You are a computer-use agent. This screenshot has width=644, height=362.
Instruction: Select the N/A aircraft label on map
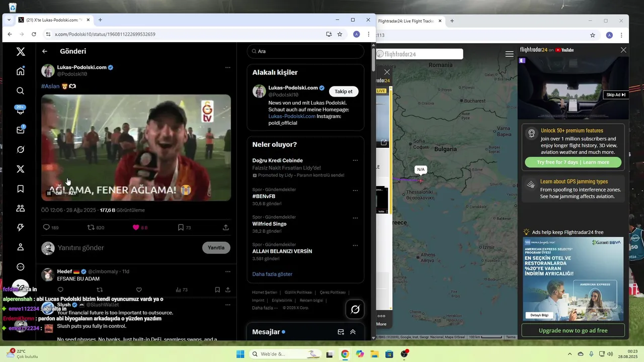pyautogui.click(x=421, y=169)
